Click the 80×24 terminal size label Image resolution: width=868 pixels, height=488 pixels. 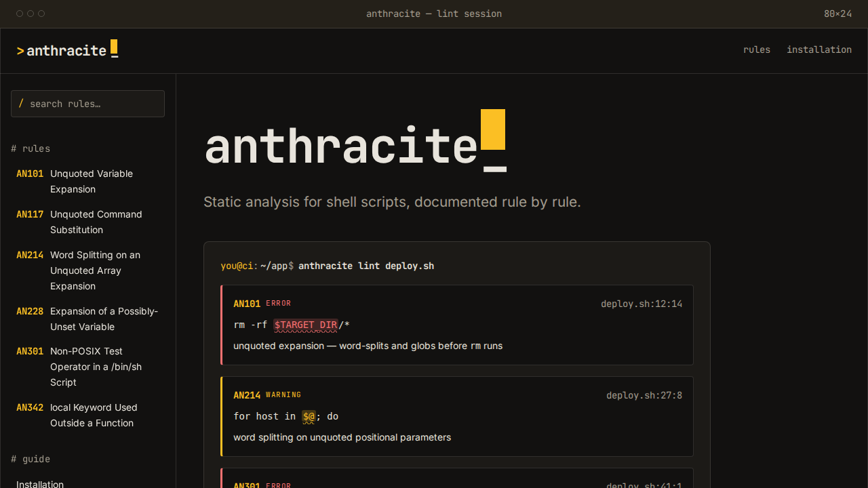pos(837,14)
